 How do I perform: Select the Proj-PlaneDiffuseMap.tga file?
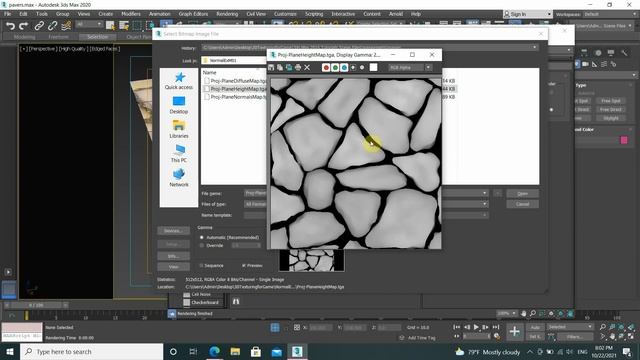[x=235, y=81]
